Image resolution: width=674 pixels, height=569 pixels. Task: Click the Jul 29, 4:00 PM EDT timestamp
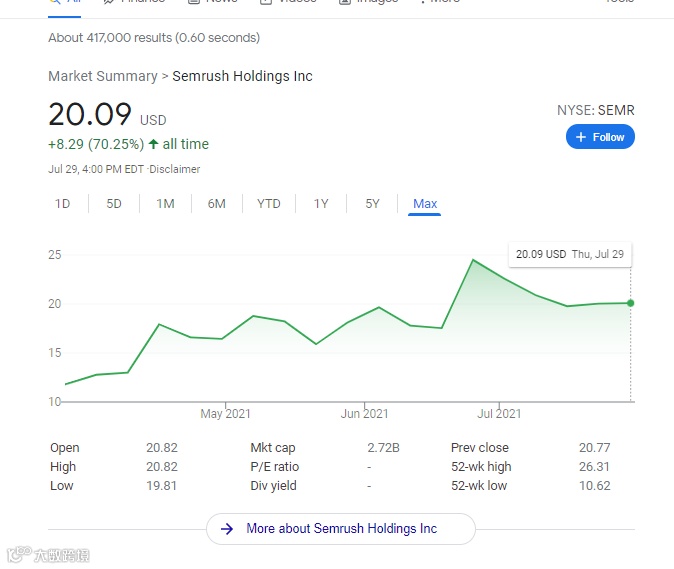point(96,169)
